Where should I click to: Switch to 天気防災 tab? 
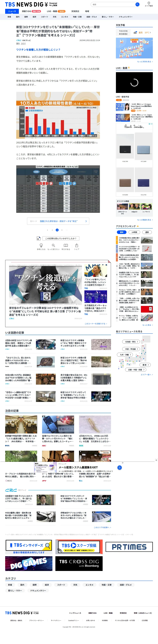(75, 11)
